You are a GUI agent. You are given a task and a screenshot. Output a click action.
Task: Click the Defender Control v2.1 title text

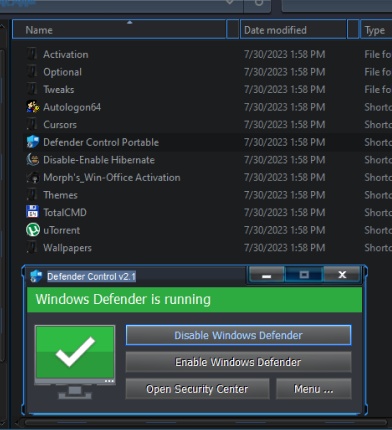(x=91, y=276)
